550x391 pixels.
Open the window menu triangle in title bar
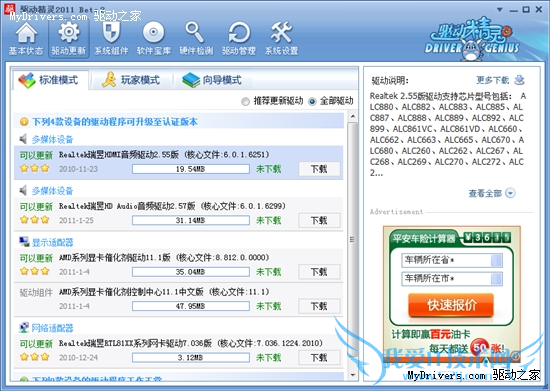[x=499, y=10]
